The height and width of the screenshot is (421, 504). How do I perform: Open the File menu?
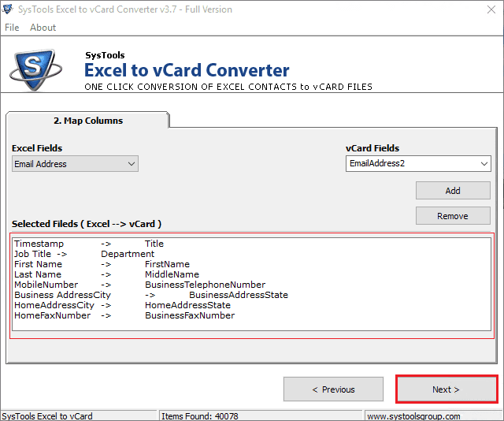[12, 28]
